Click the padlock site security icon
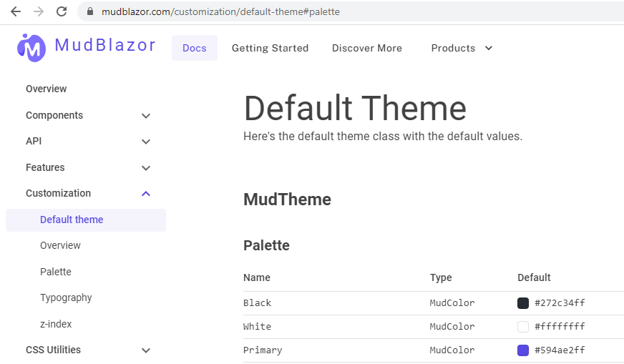Screen dimensions: 624x364 pos(90,12)
